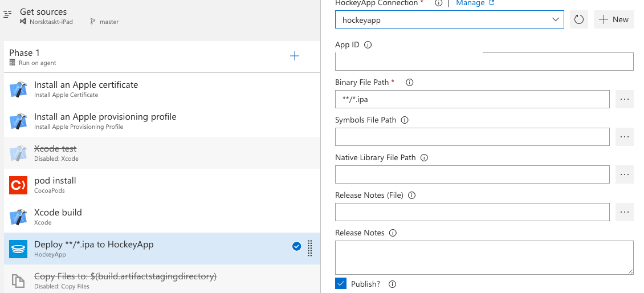Click the plus icon to add a task to Phase 1
Screen dimensions: 644x293
click(295, 56)
